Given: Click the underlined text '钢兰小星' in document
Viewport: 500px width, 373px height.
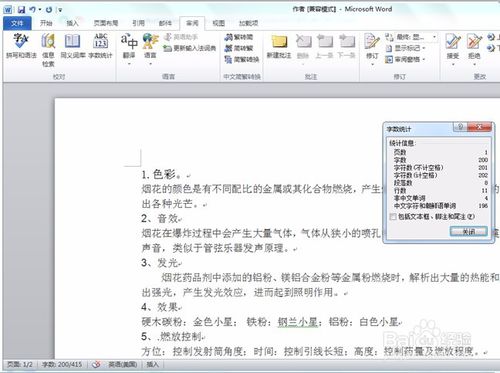Looking at the screenshot, I should (x=297, y=322).
